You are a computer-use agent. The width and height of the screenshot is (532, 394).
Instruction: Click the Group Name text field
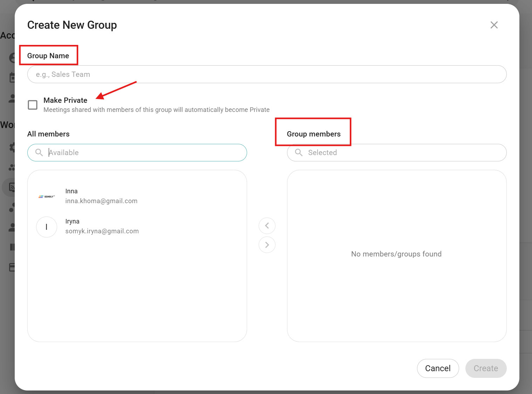coord(267,74)
